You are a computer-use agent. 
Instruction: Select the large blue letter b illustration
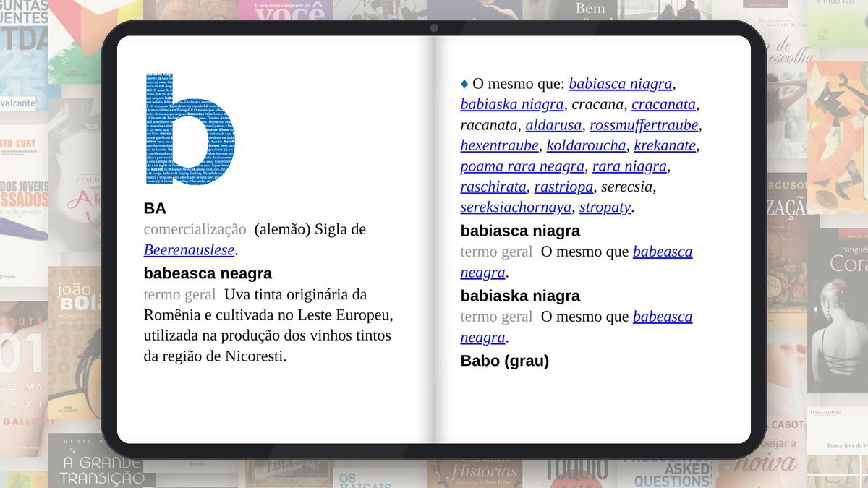tap(190, 129)
